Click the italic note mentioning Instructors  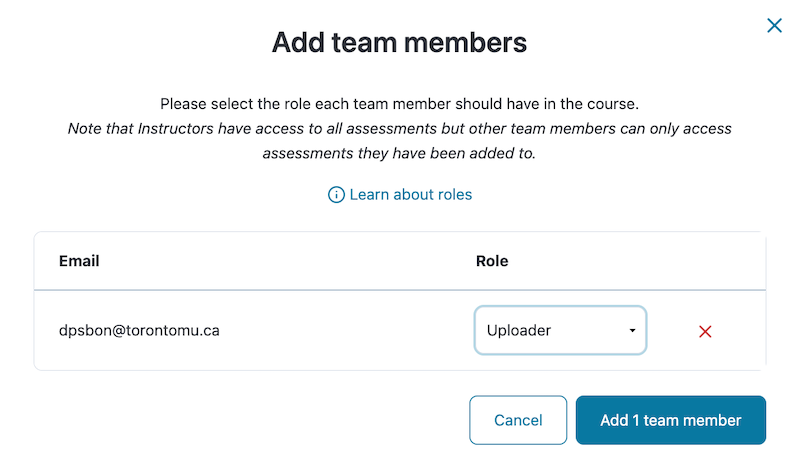399,129
